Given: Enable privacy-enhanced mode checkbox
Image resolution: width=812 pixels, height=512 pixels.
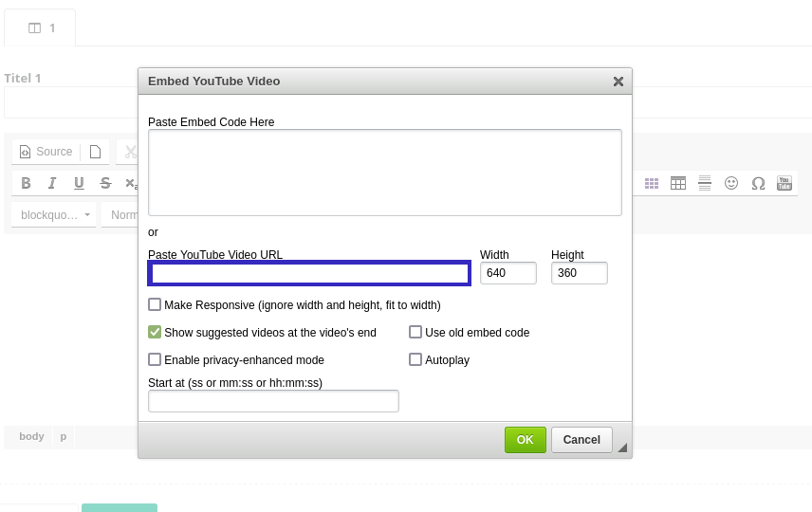Looking at the screenshot, I should click(155, 360).
